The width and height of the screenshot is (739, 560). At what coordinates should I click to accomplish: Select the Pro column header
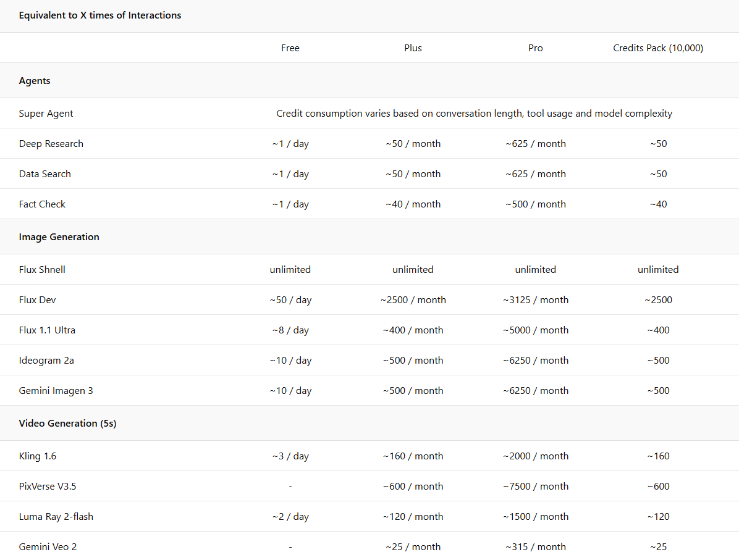point(535,48)
